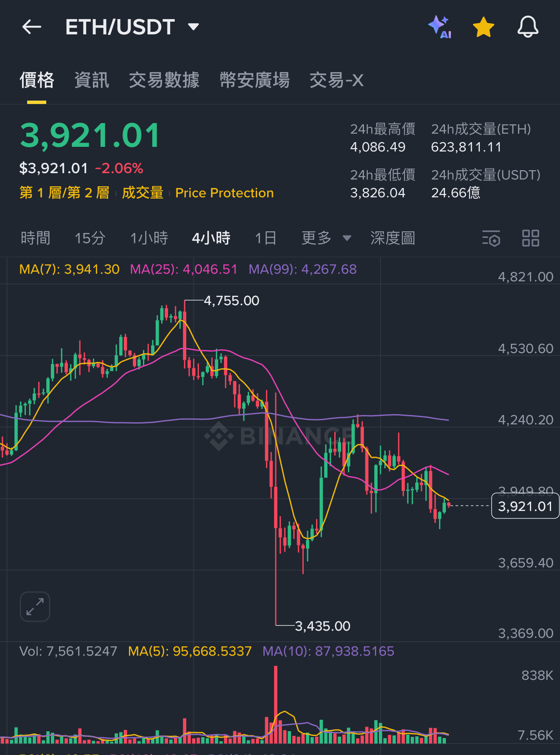Select the 1日 chart interval
The width and height of the screenshot is (560, 755).
(266, 238)
